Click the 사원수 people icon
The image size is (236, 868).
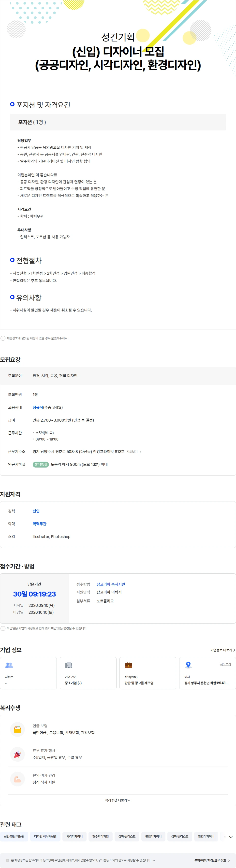tap(9, 665)
